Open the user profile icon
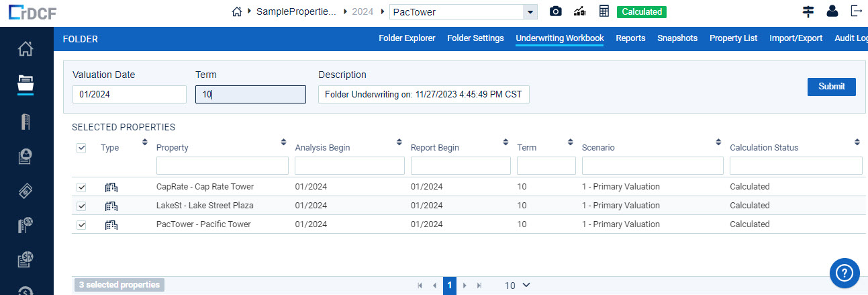 click(832, 11)
